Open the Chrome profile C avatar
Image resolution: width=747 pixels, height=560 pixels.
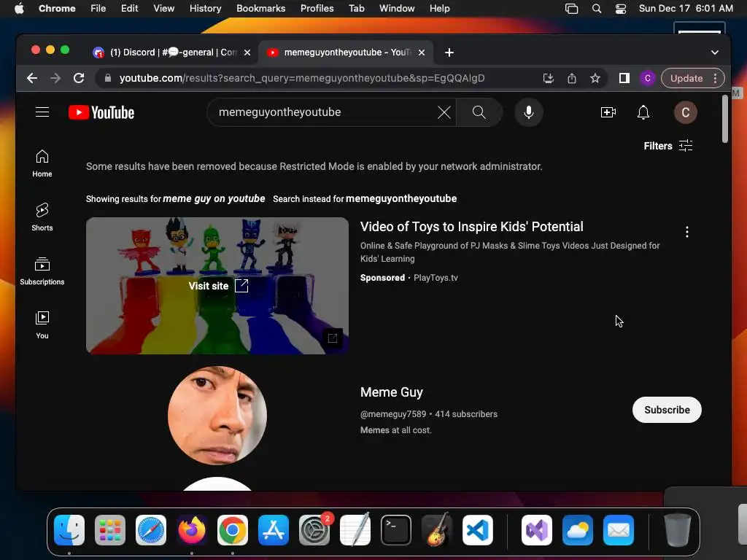point(648,78)
